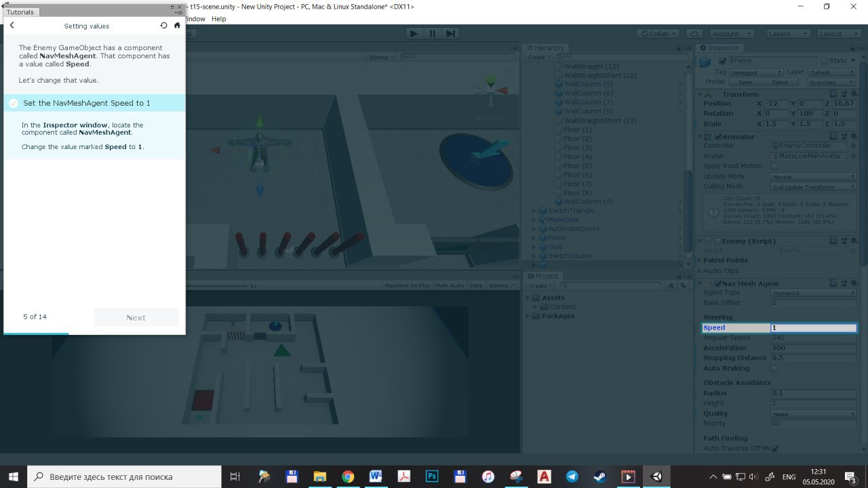Image resolution: width=868 pixels, height=488 pixels.
Task: Enable the Auto Braking checkbox
Action: 774,369
